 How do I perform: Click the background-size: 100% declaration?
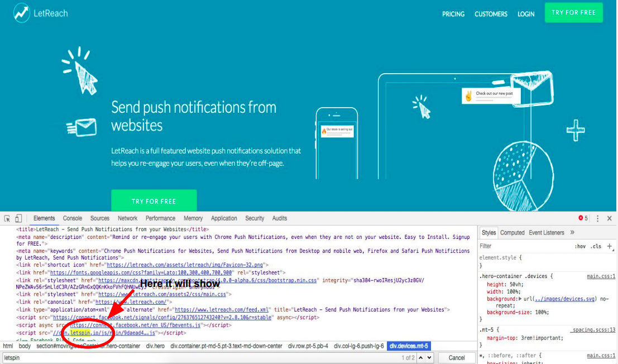tap(518, 313)
